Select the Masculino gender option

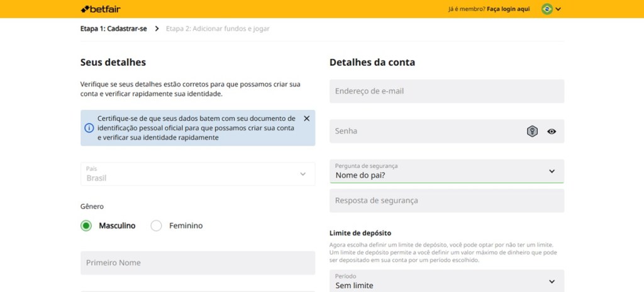(86, 225)
